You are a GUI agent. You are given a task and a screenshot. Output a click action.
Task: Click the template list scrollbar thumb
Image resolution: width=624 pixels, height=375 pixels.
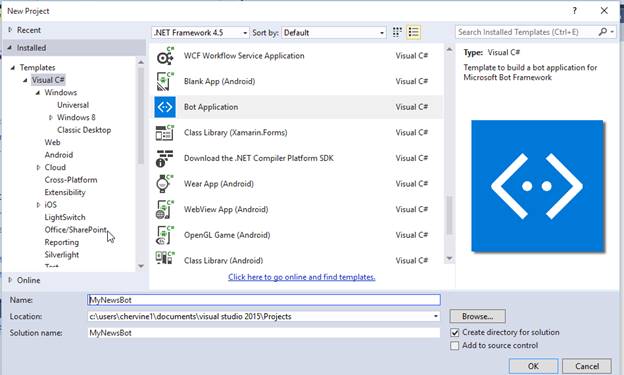449,215
